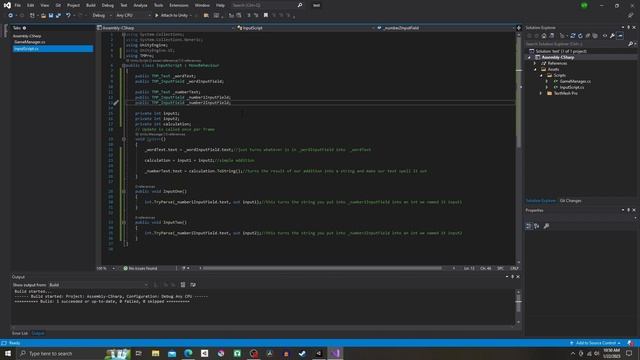This screenshot has height=360, width=640.
Task: Select GameManager.cs in Solution Explorer
Action: tap(575, 81)
